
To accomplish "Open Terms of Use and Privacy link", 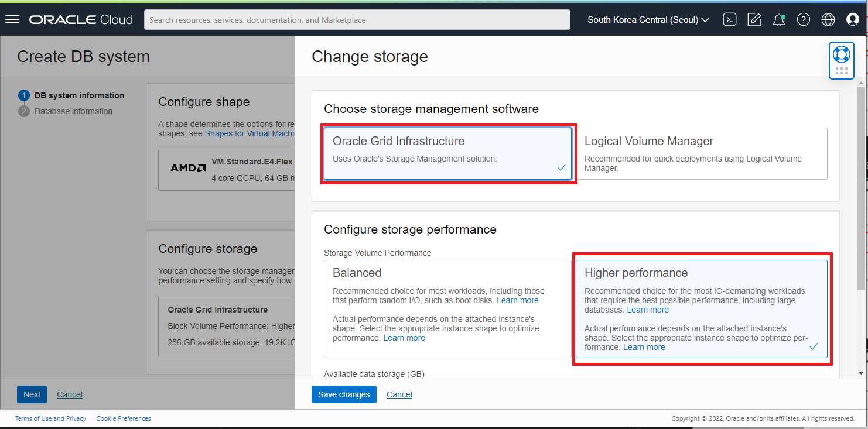I will tap(50, 418).
